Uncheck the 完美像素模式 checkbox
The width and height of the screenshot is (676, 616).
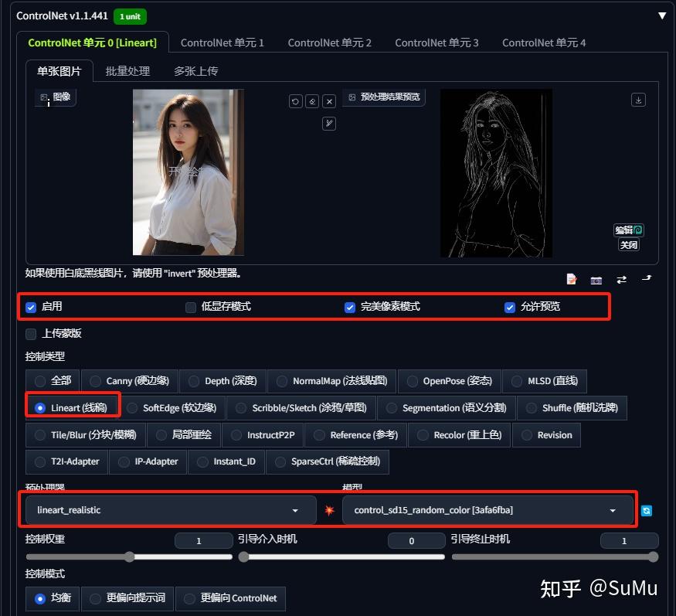point(350,307)
